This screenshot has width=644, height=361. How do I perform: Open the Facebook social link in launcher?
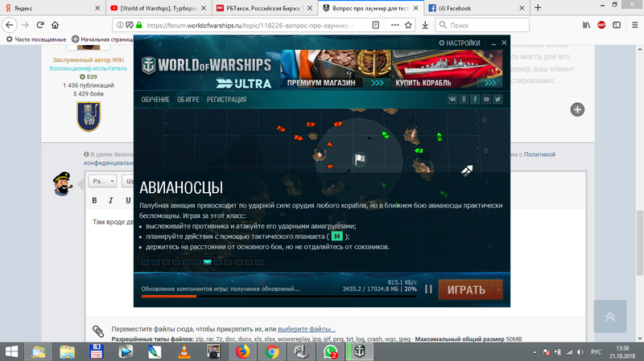click(475, 99)
